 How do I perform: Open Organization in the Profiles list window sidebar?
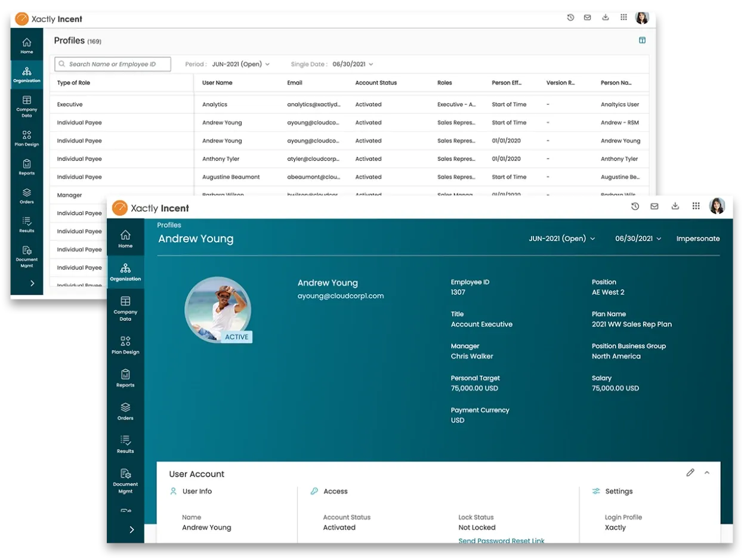tap(27, 75)
